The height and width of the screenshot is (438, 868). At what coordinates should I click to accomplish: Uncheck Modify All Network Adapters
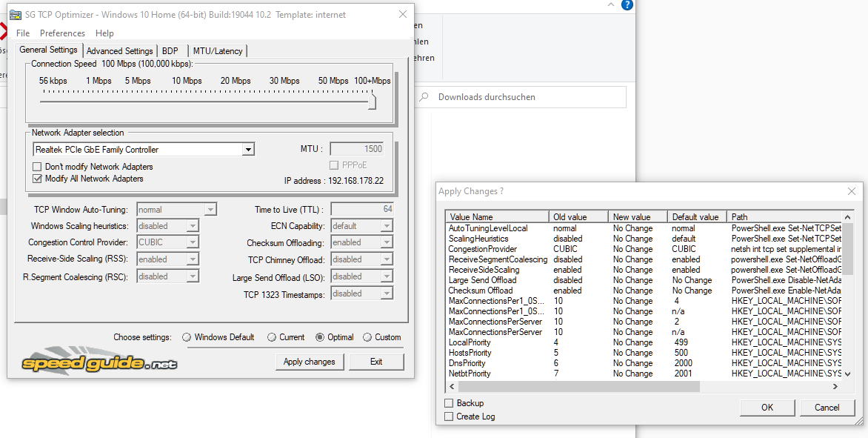pyautogui.click(x=37, y=179)
